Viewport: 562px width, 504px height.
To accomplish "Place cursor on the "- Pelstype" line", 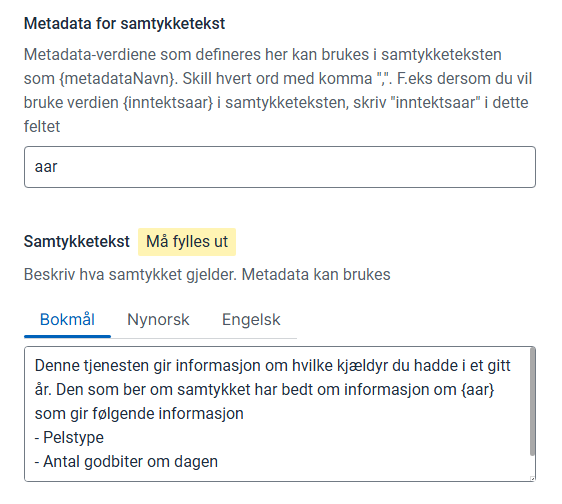I will [x=69, y=438].
